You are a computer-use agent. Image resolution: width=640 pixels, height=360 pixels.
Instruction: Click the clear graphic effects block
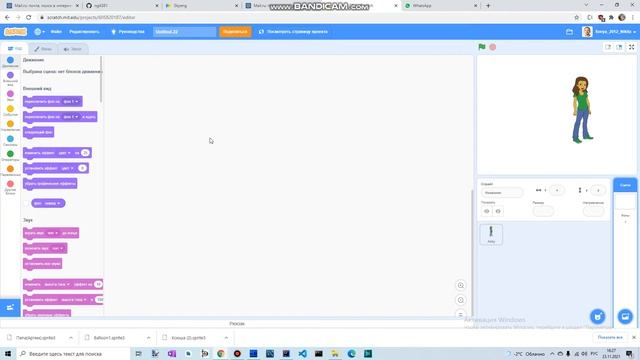coord(50,184)
